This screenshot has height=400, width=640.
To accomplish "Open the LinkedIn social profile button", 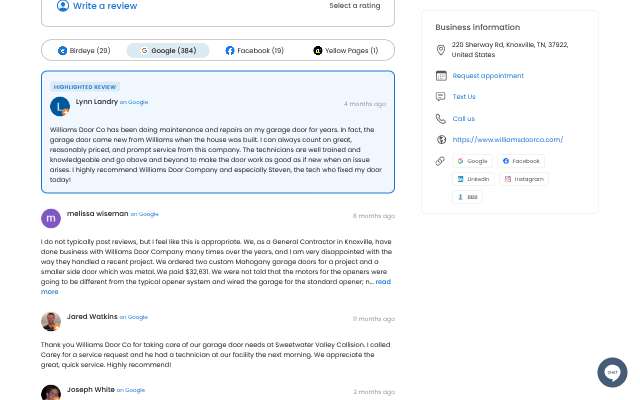I will [473, 179].
